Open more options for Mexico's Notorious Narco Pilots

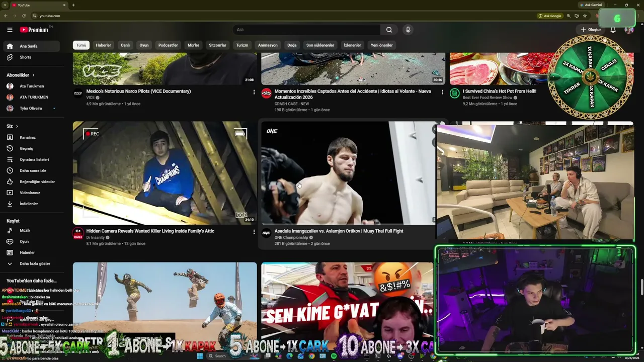(x=254, y=92)
